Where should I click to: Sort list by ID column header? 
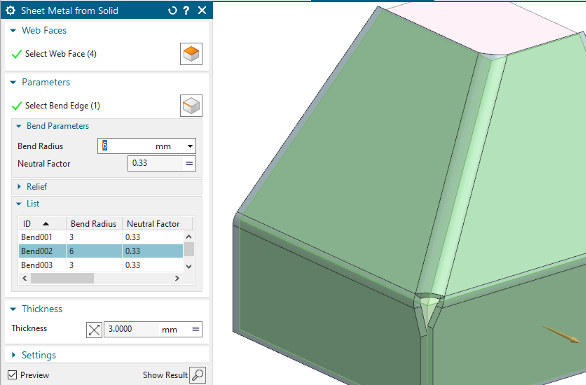click(42, 224)
